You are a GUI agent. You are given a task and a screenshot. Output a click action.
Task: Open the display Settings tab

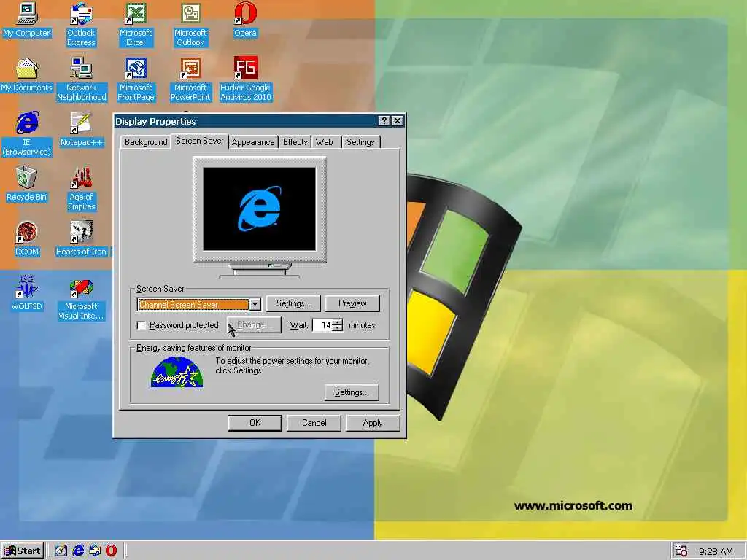click(x=360, y=142)
